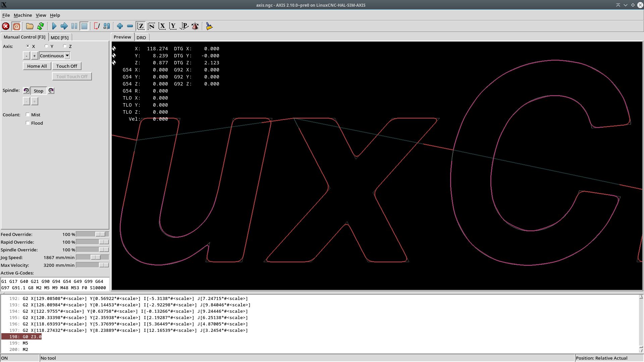644x362 pixels.
Task: Click the Active G-Codes text box
Action: (x=55, y=284)
